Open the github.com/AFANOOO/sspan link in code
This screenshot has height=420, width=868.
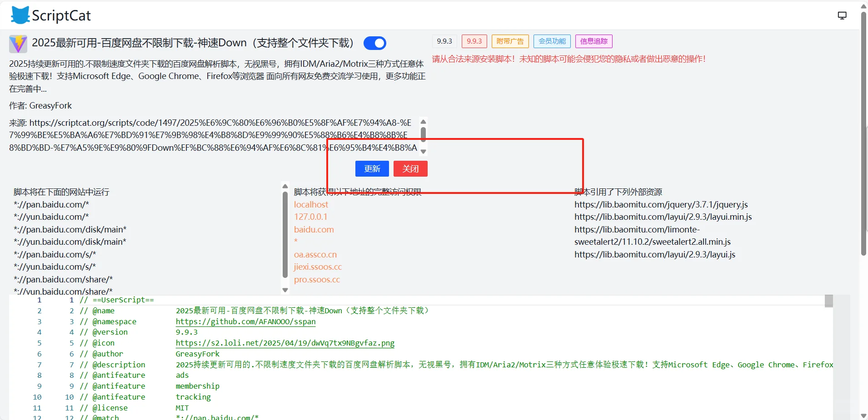(x=245, y=321)
